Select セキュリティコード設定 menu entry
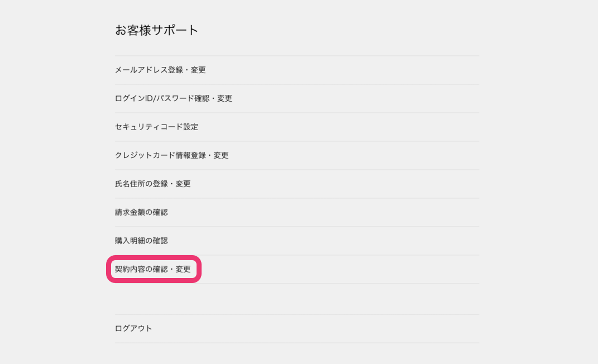The image size is (598, 364). point(156,127)
